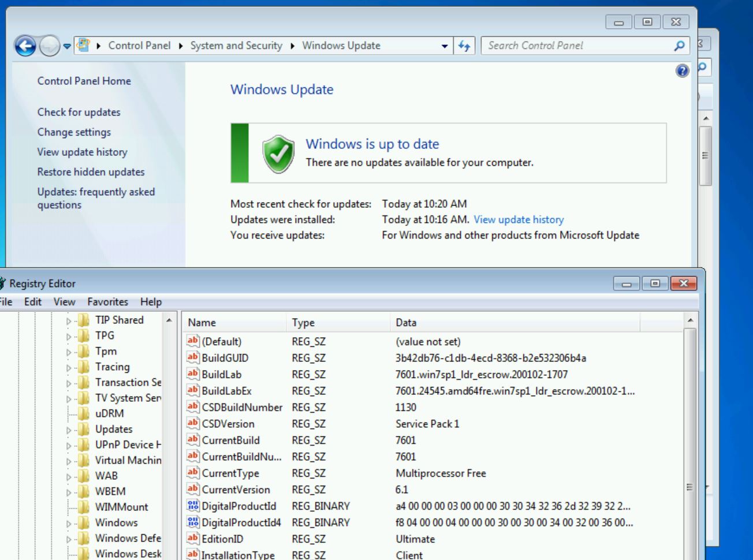The height and width of the screenshot is (560, 753).
Task: Click the string icon of CurrentType value
Action: click(x=193, y=473)
